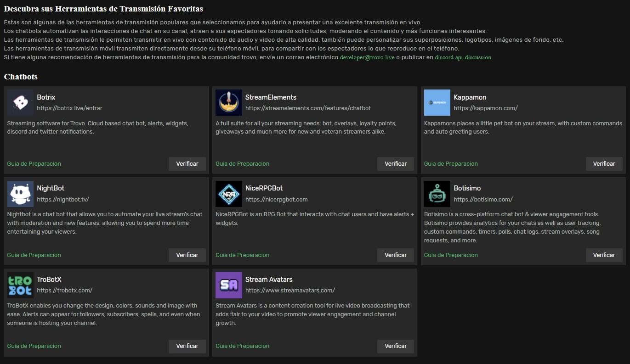
Task: Click the StreamElements rocket logo
Action: coord(228,102)
